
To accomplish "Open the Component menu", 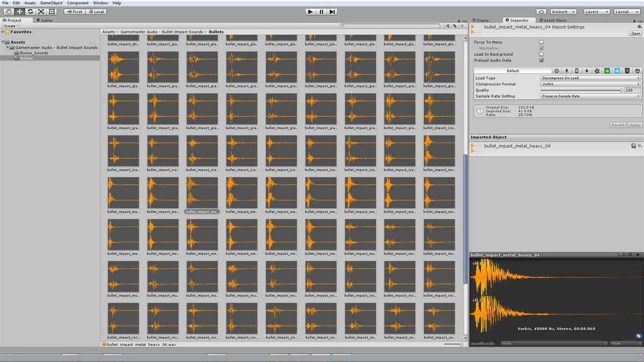I will click(78, 3).
